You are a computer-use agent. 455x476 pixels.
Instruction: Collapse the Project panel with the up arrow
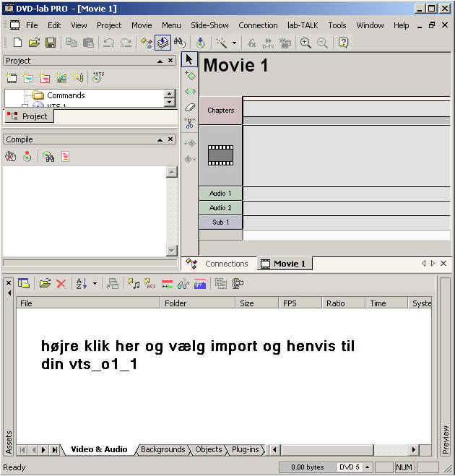(x=160, y=61)
